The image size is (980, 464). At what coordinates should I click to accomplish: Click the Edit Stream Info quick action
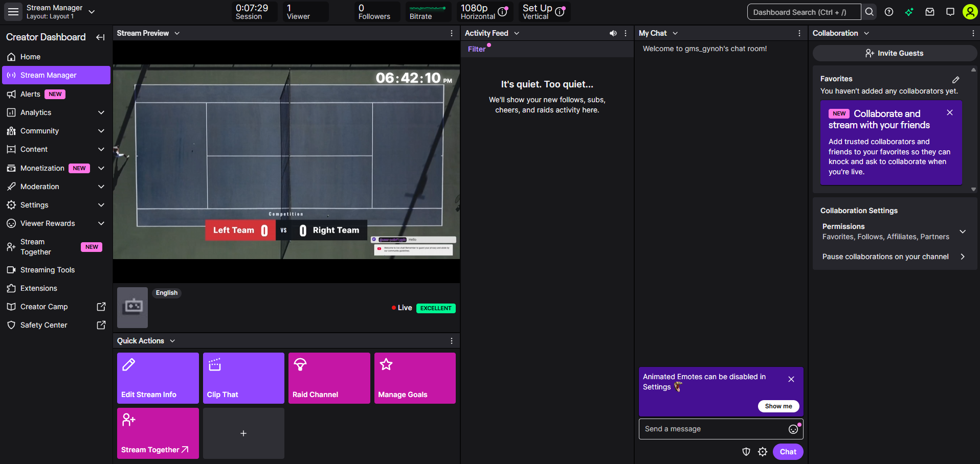(158, 378)
